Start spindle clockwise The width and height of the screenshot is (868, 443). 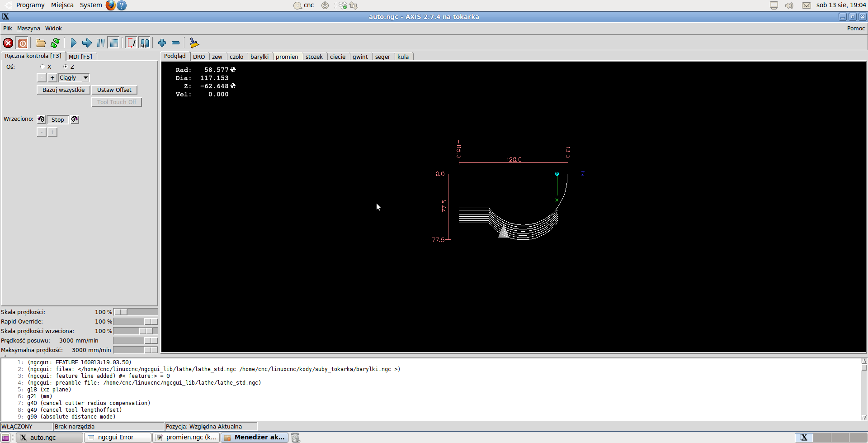coord(75,119)
